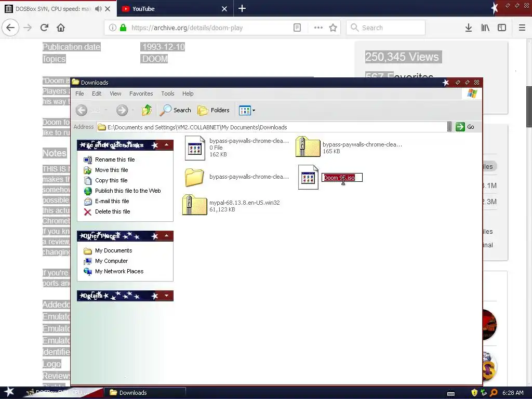
Task: Open Firefox hamburger menu
Action: (522, 28)
